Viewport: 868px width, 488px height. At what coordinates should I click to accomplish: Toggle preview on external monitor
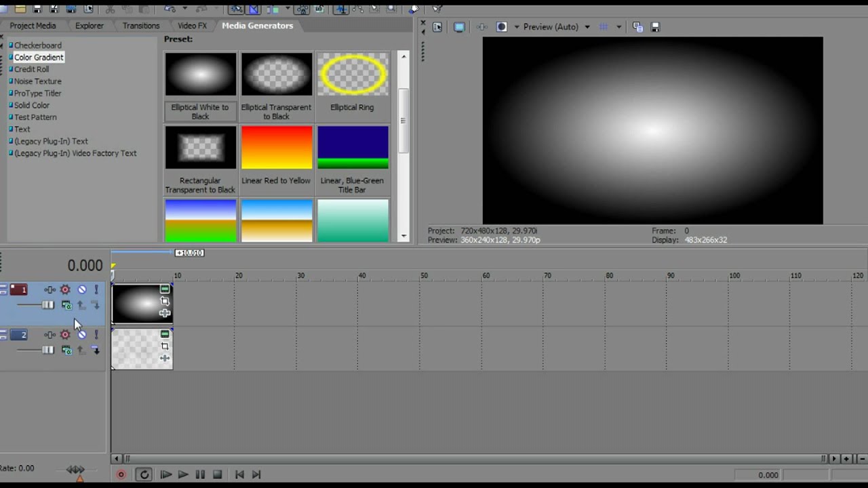pyautogui.click(x=459, y=27)
